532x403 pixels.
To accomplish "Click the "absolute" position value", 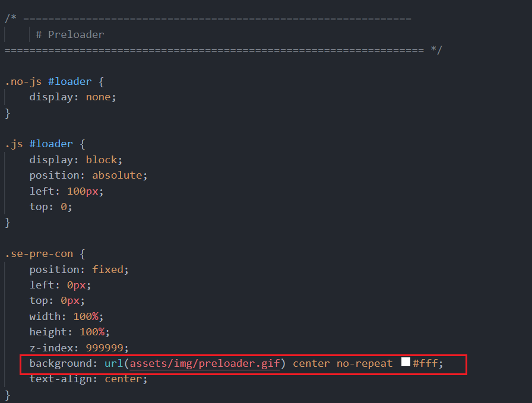I will click(x=117, y=175).
